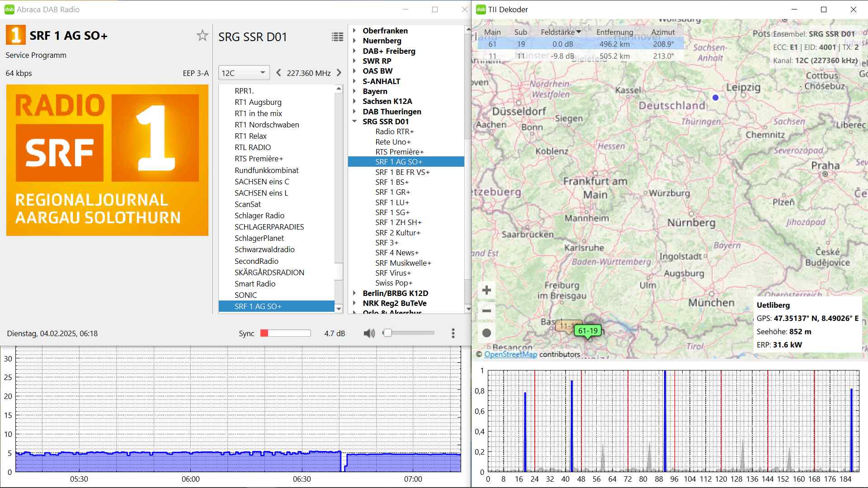Image resolution: width=868 pixels, height=488 pixels.
Task: Zoom out on the TII map
Action: [486, 311]
